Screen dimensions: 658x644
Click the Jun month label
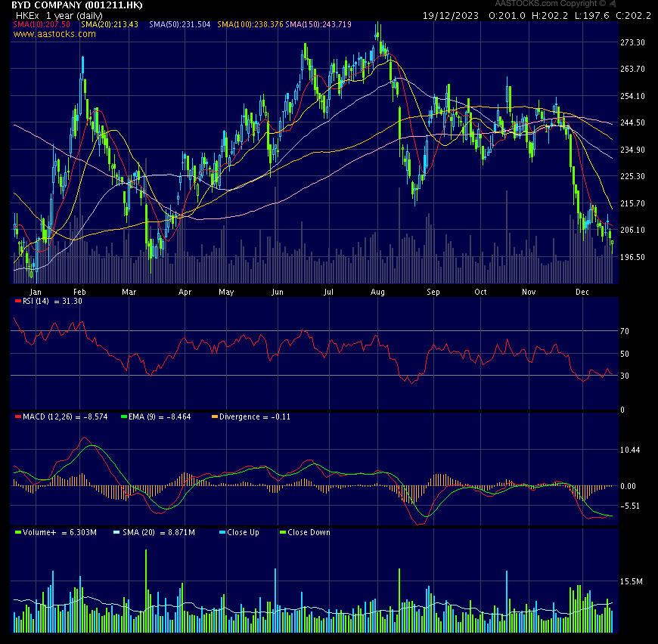278,292
